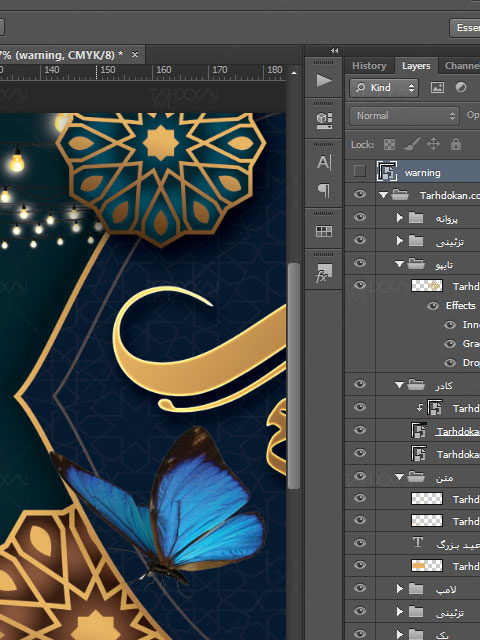Click the underlined Tarhdokan smart object thumbnail

click(x=419, y=430)
